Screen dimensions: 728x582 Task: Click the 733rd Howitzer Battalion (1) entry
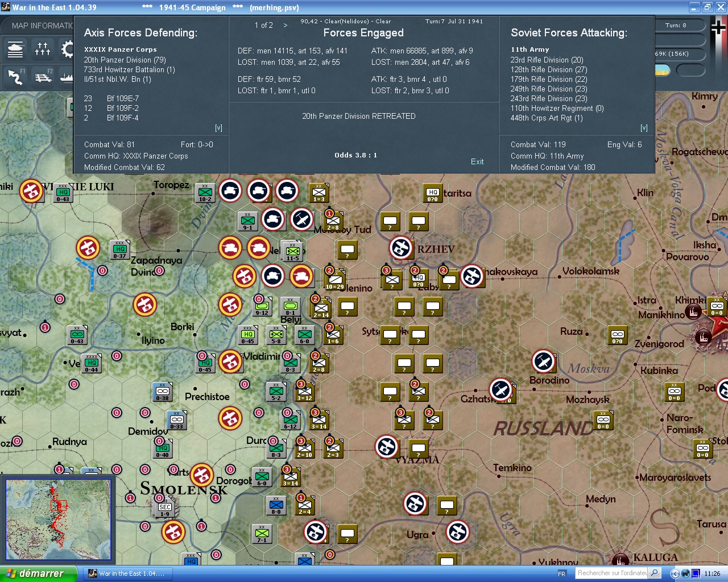tap(130, 69)
